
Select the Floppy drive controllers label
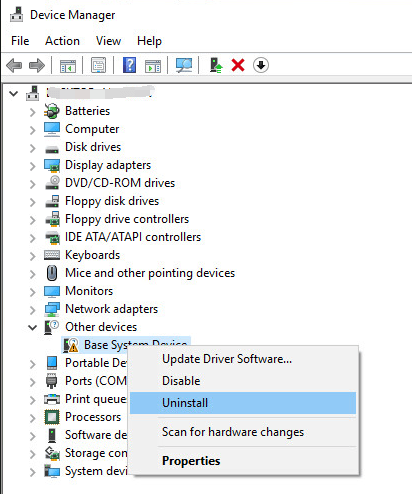(x=127, y=219)
